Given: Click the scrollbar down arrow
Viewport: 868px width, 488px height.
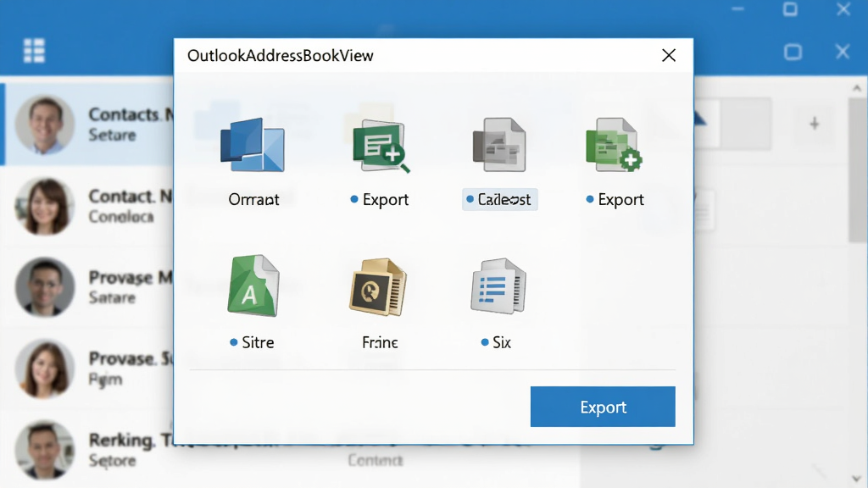Looking at the screenshot, I should pyautogui.click(x=857, y=479).
